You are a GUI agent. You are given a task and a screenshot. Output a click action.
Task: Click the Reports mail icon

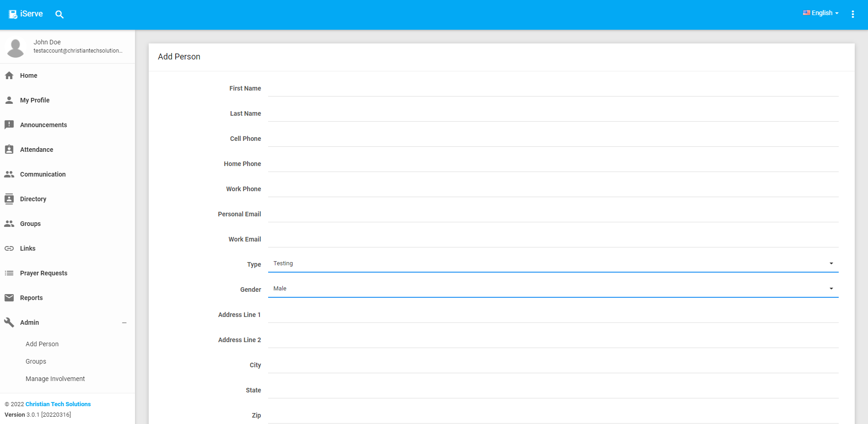(x=9, y=297)
